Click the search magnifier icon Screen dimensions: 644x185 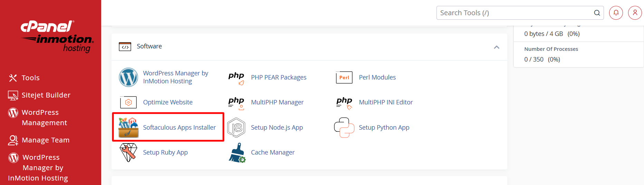click(x=597, y=13)
